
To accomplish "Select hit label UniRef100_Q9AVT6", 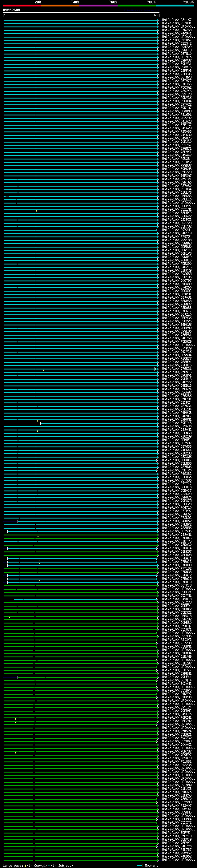I will (177, 67).
